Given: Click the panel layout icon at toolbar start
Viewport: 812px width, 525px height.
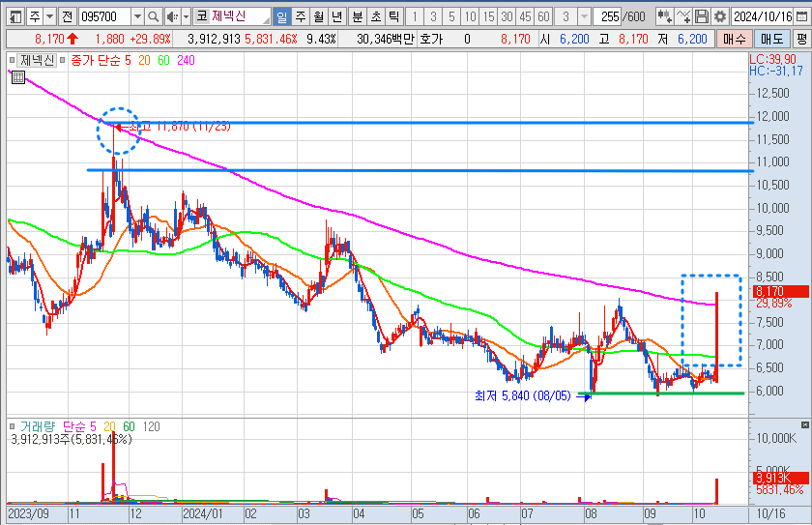Looking at the screenshot, I should [x=15, y=17].
